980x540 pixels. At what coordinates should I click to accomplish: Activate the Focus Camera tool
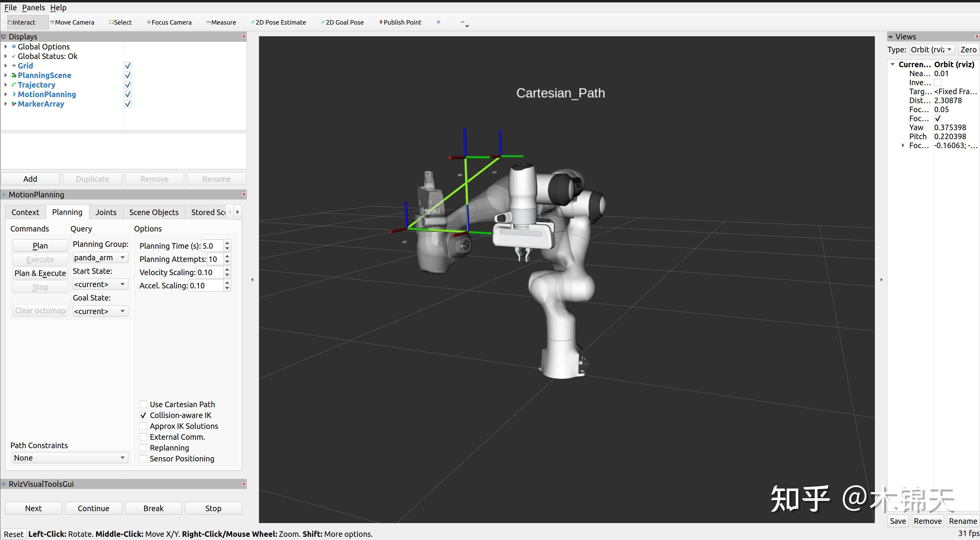[x=169, y=22]
